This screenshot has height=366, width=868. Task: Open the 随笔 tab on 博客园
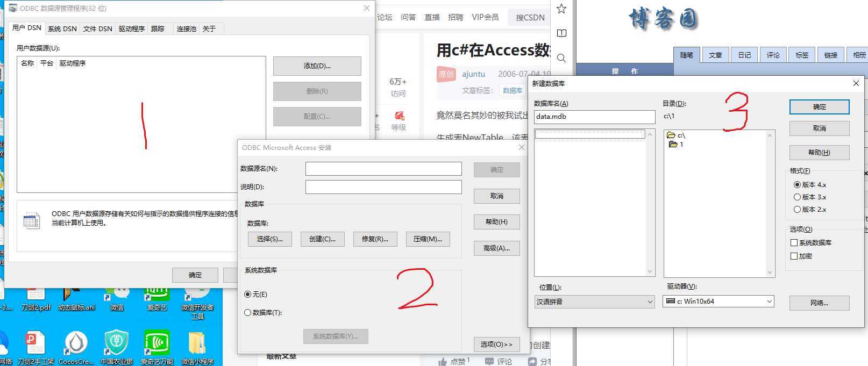point(687,54)
